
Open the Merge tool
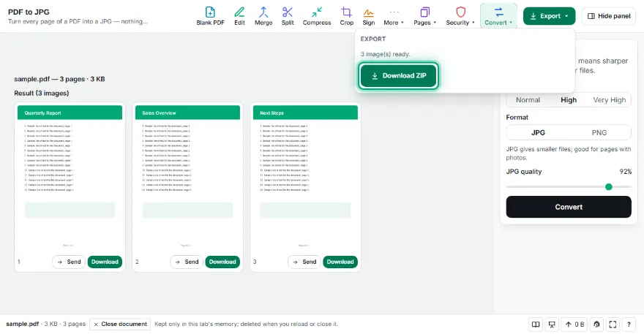(x=263, y=16)
